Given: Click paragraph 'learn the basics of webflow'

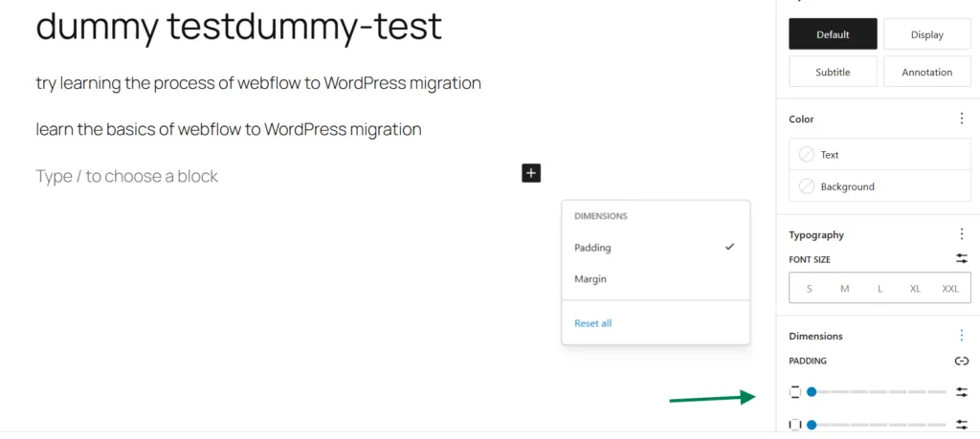Looking at the screenshot, I should pyautogui.click(x=229, y=129).
